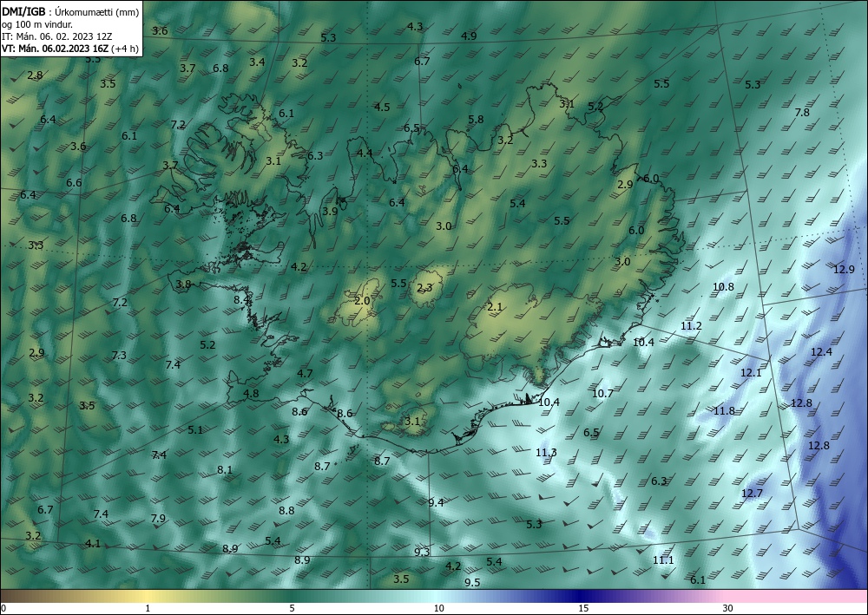Click the map value 8.8
Image resolution: width=868 pixels, height=615 pixels.
click(286, 511)
